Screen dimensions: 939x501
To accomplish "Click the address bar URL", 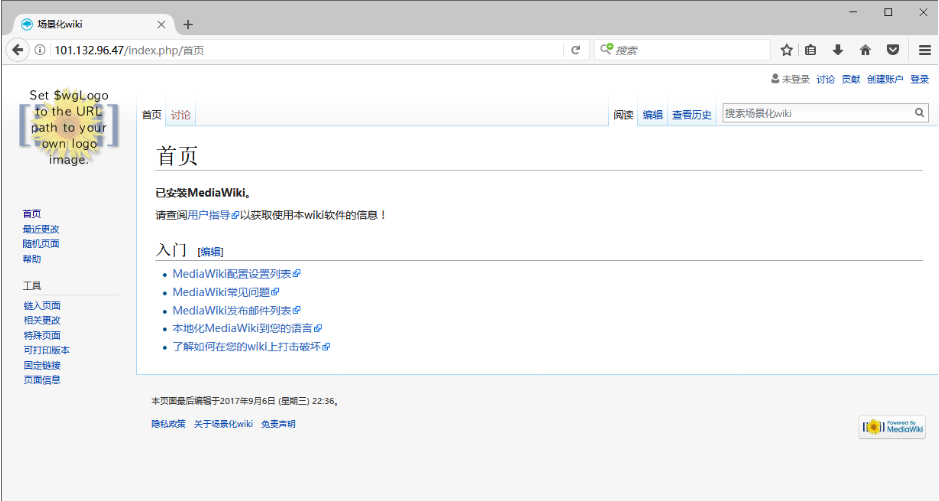I will pyautogui.click(x=129, y=50).
